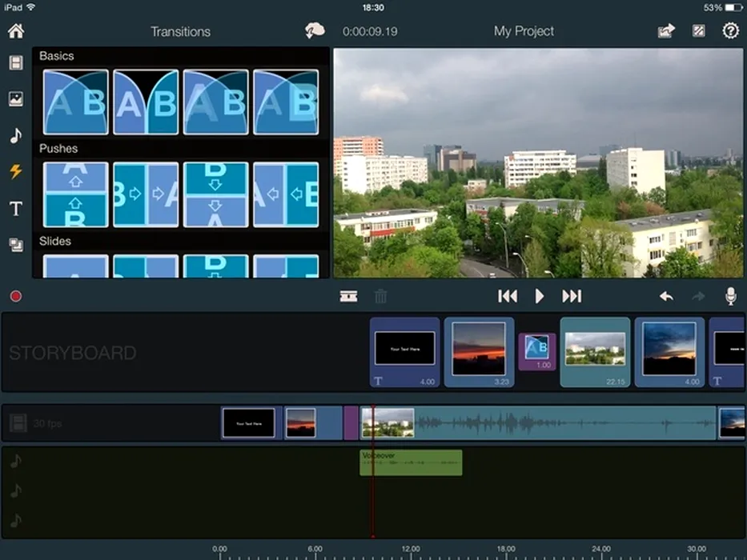Image resolution: width=747 pixels, height=560 pixels.
Task: Tap the Slides section heading
Action: [x=55, y=241]
